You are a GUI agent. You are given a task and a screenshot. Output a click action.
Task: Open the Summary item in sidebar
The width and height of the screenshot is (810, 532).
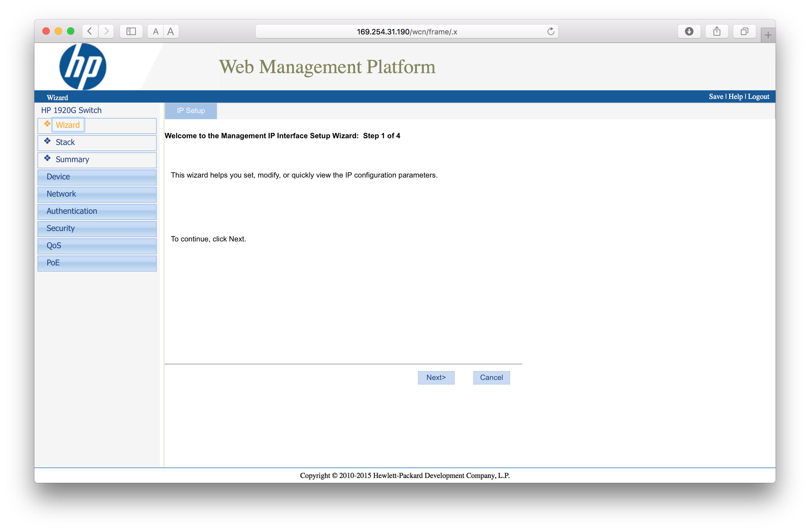click(72, 159)
